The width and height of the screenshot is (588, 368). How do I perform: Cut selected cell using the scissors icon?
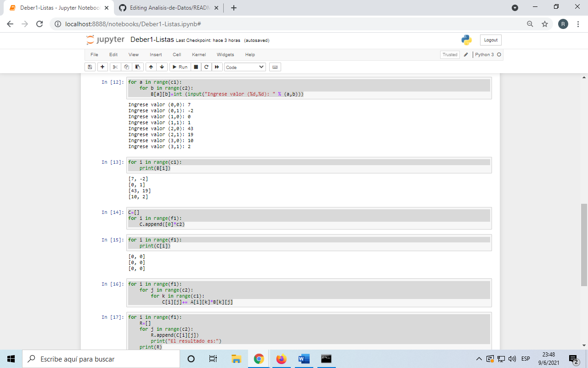[x=115, y=67]
